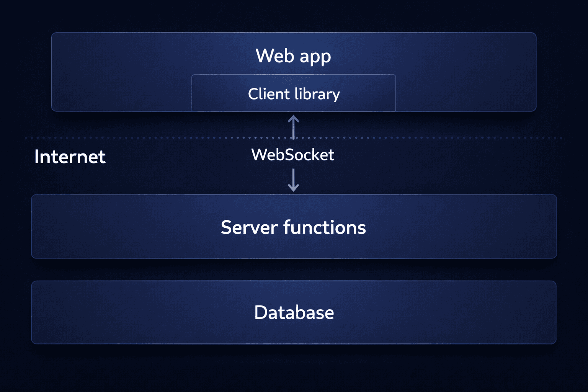Click the WebSocket downward arrow
The width and height of the screenshot is (588, 392).
294,180
